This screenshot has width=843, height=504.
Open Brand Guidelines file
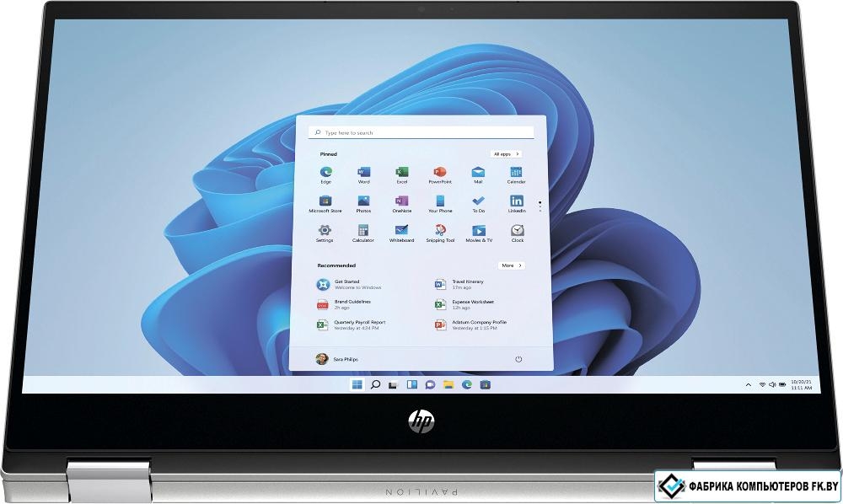[344, 304]
